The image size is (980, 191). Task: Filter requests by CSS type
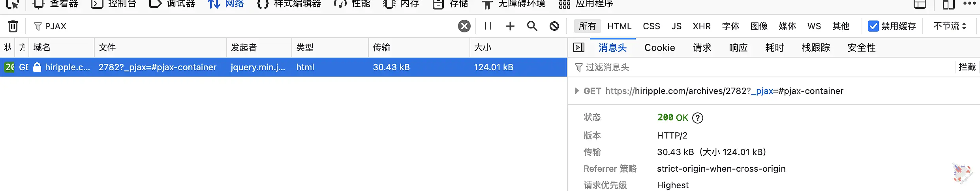click(651, 26)
